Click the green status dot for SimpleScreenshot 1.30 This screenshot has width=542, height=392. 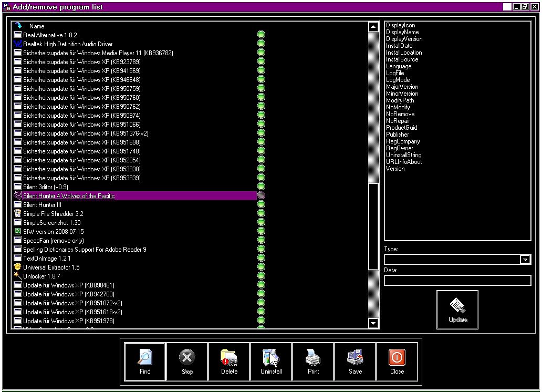[262, 222]
